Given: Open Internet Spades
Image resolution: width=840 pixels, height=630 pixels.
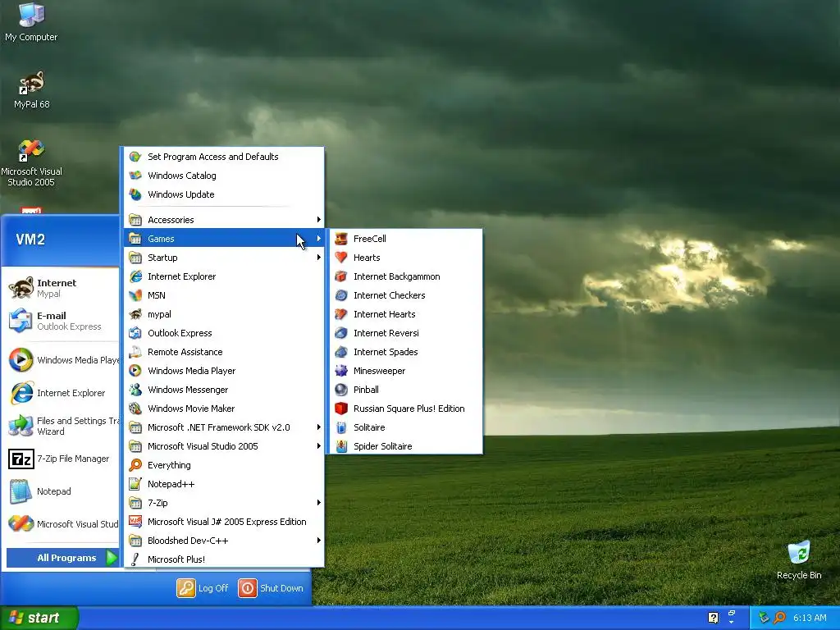Looking at the screenshot, I should (x=405, y=352).
